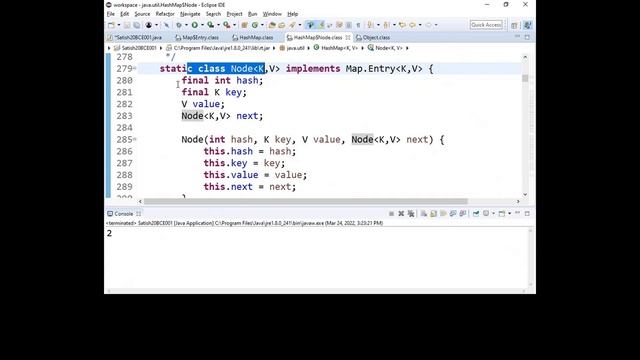Toggle Show Whitespace Characters pilcrow icon
Screen dimensions: 640x360
(x=358, y=25)
